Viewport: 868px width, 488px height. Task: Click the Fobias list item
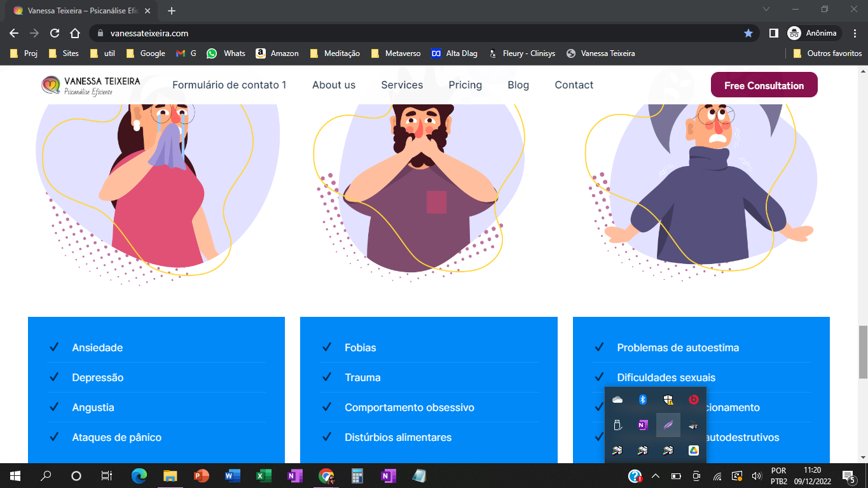pos(361,347)
